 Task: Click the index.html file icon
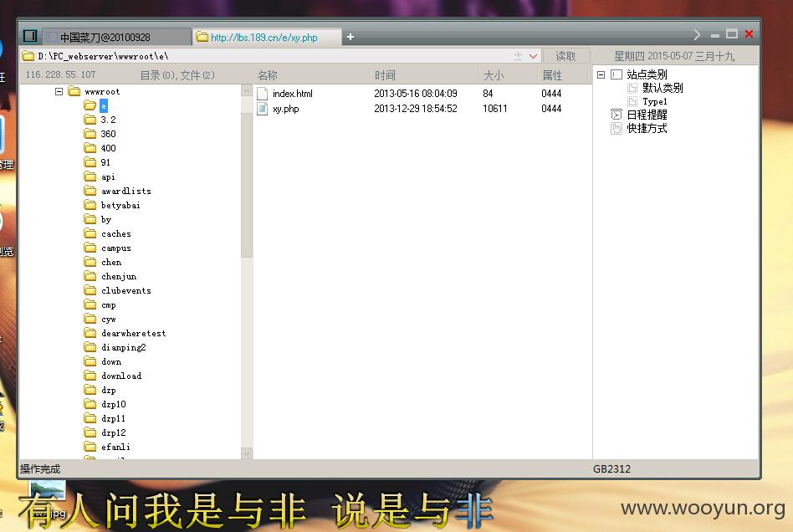click(262, 94)
